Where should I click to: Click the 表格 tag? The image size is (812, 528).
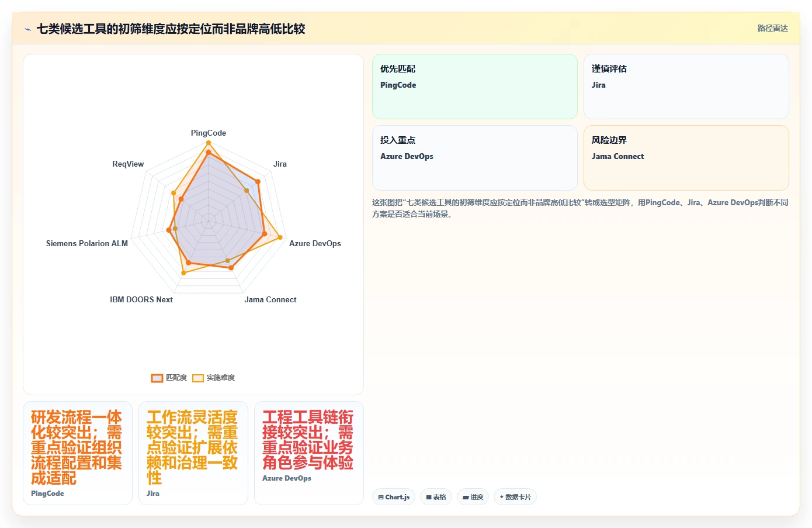coord(436,497)
